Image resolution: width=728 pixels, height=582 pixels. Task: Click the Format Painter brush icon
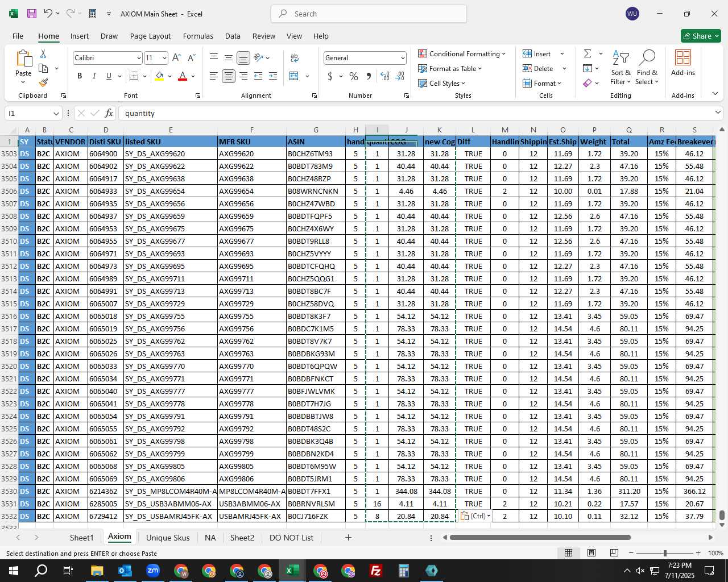click(43, 82)
